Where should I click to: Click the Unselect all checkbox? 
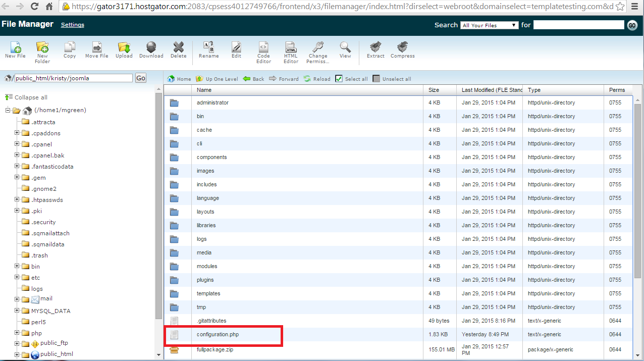pyautogui.click(x=376, y=79)
